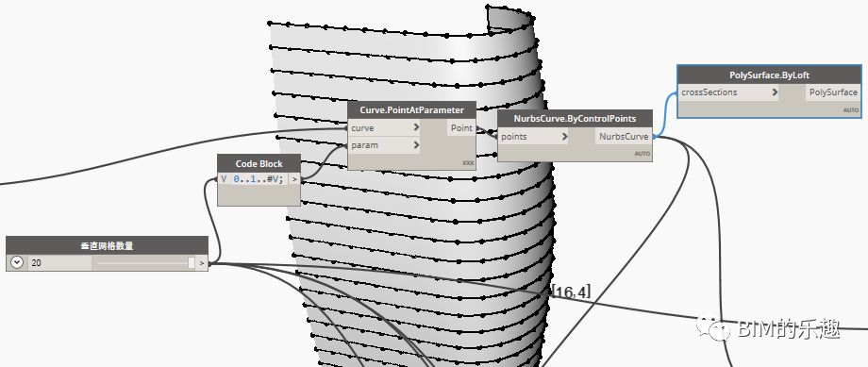Click the AUTO lacing label on PolySurface.ByLoft
868x367 pixels.
tap(851, 110)
